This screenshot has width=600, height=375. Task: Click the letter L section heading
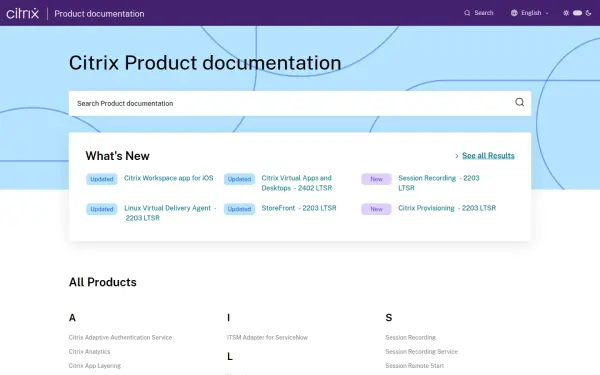pos(230,357)
